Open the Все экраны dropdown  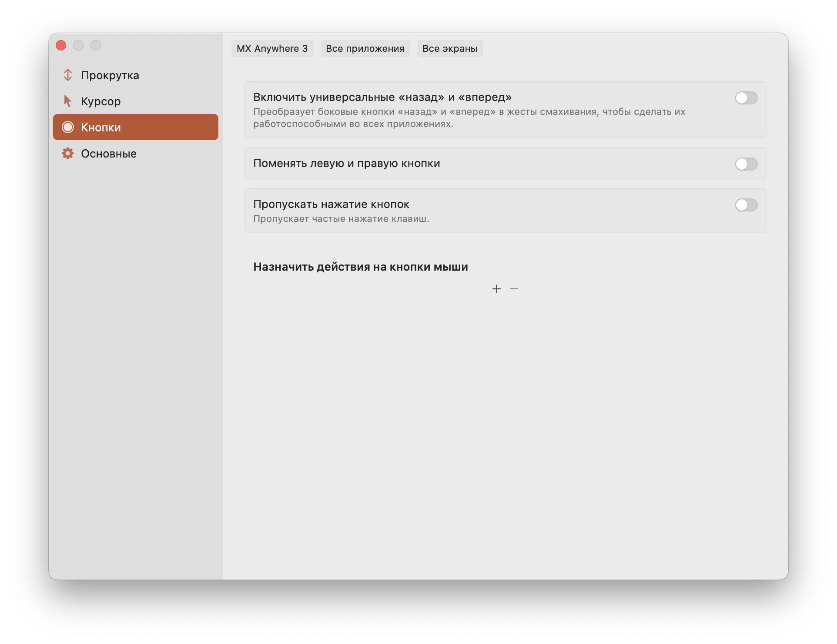(450, 48)
